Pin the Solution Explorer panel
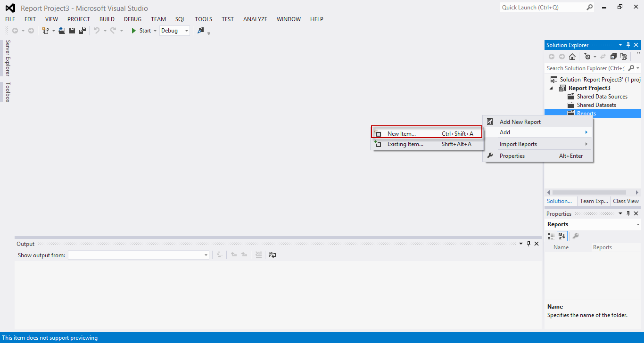 pyautogui.click(x=627, y=45)
